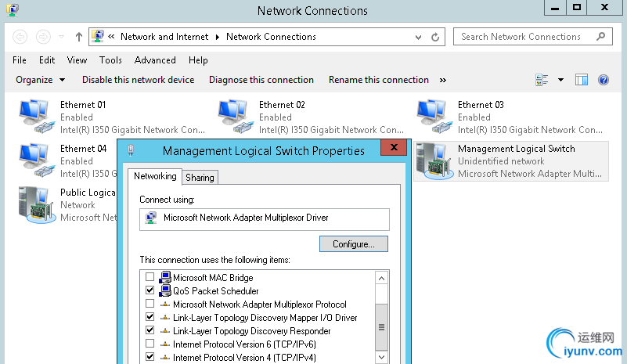Click Diagnose this connection
627x364 pixels.
coord(261,80)
